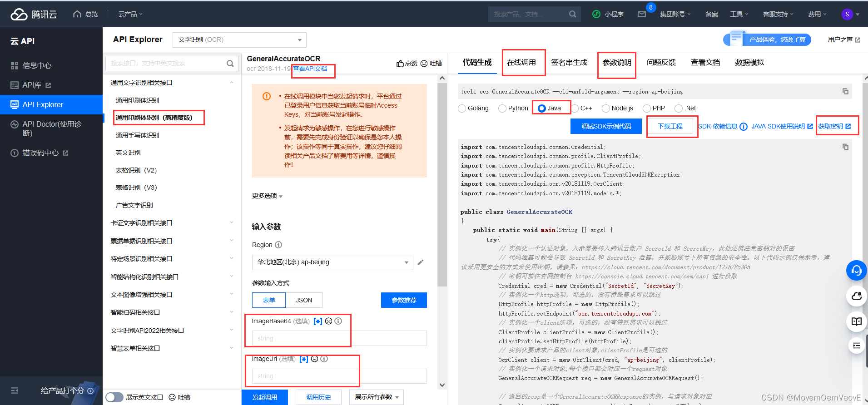
Task: Switch to the 数据模拟 tab
Action: click(749, 63)
